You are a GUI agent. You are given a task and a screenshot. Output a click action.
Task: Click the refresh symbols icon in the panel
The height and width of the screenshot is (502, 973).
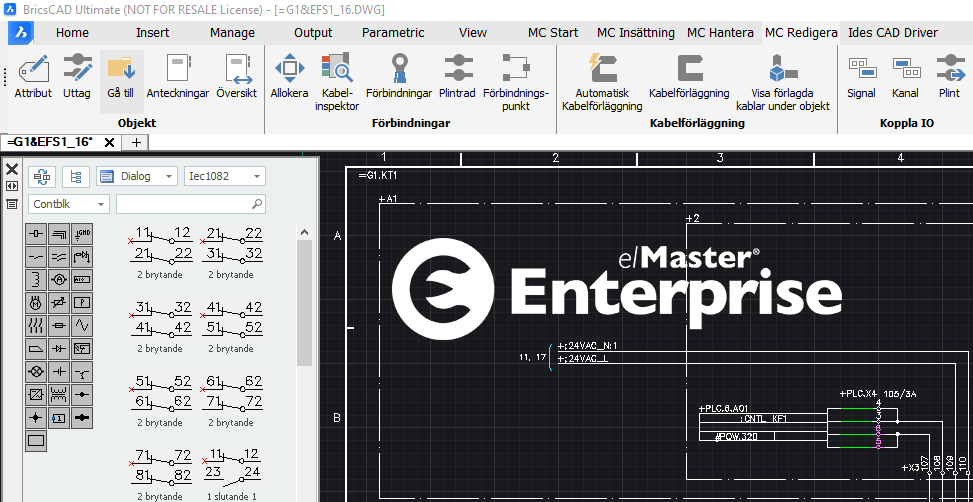pyautogui.click(x=42, y=176)
